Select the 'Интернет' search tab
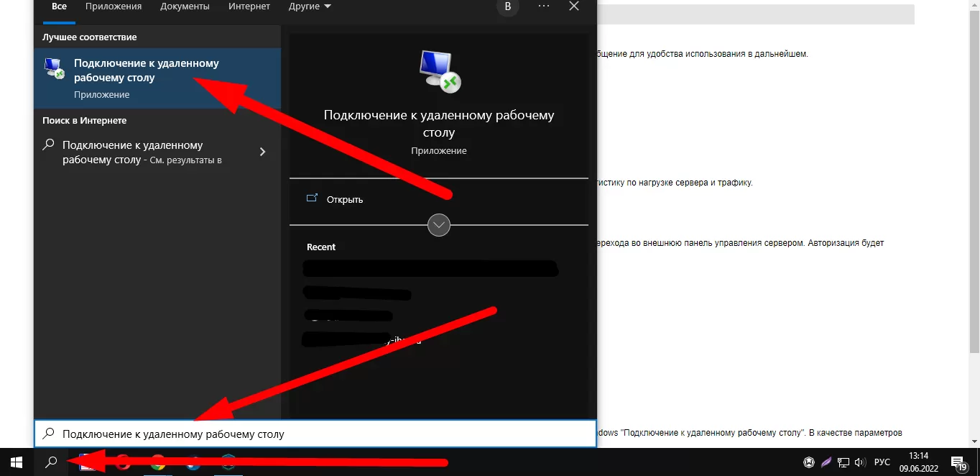 (249, 6)
